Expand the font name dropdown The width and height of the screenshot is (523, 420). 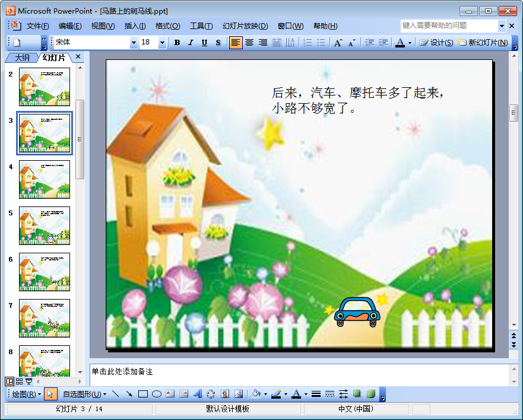click(134, 43)
